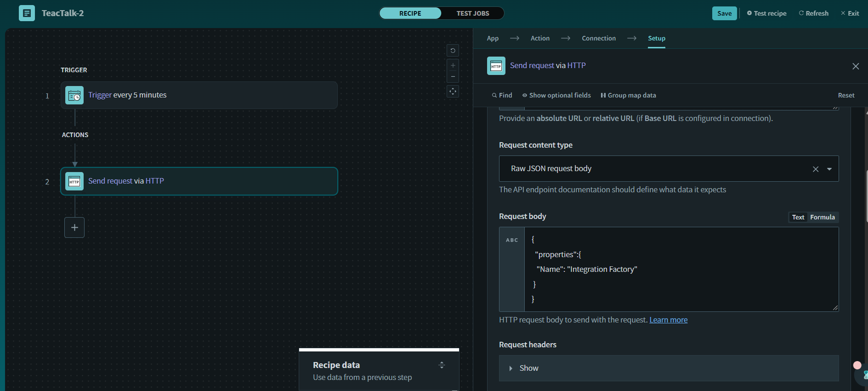Add a new step with the plus button
This screenshot has width=868, height=391.
pyautogui.click(x=74, y=228)
